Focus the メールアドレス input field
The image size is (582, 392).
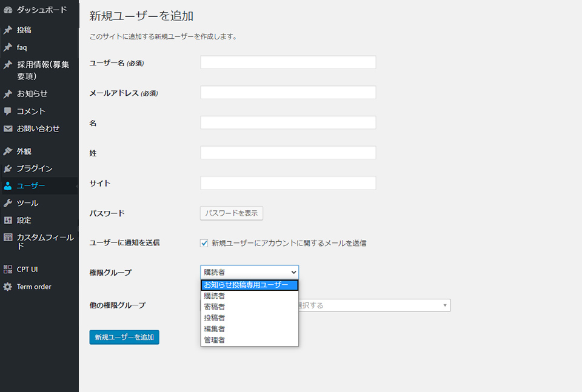[x=288, y=93]
